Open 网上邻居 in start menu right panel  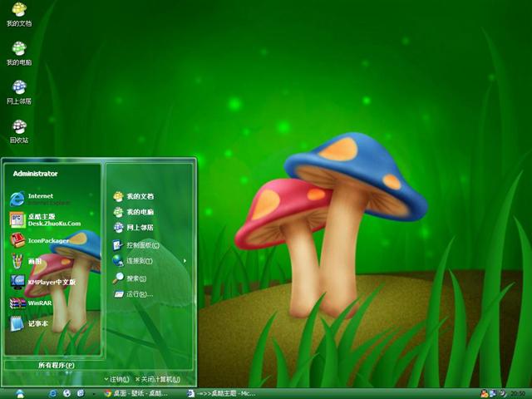[x=133, y=227]
